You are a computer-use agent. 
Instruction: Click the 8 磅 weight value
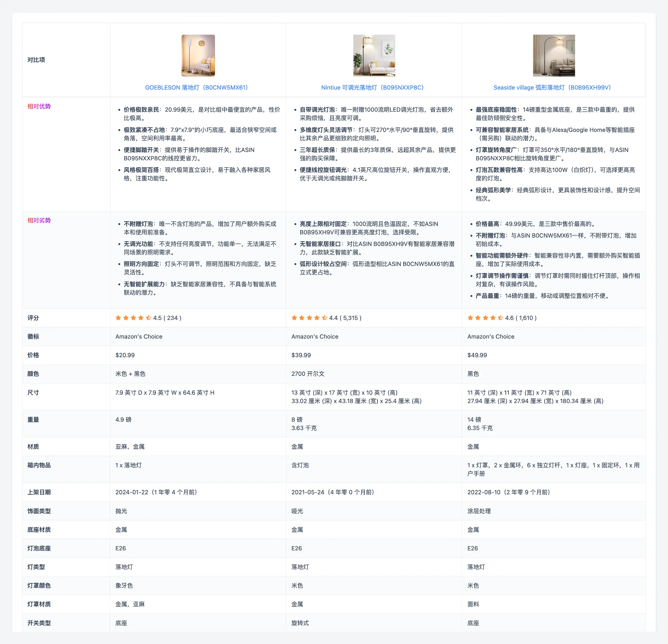click(297, 420)
